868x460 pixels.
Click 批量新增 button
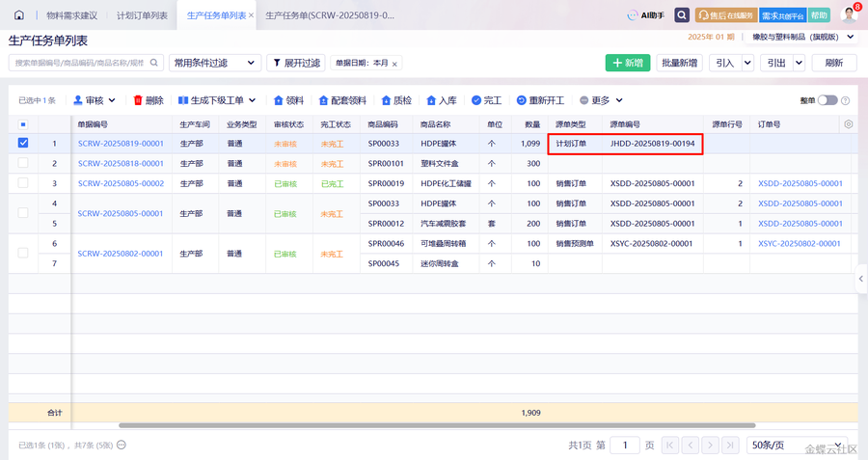[x=679, y=63]
